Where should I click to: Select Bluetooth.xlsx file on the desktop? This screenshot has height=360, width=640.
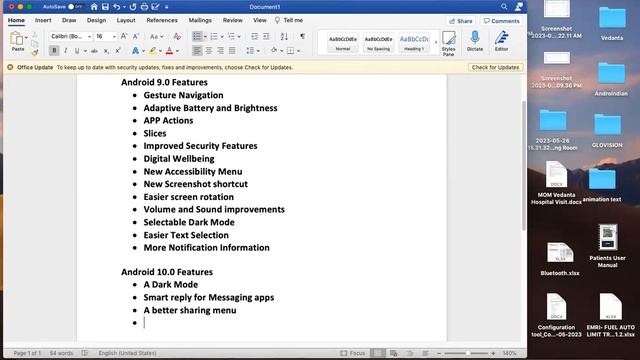pyautogui.click(x=560, y=258)
